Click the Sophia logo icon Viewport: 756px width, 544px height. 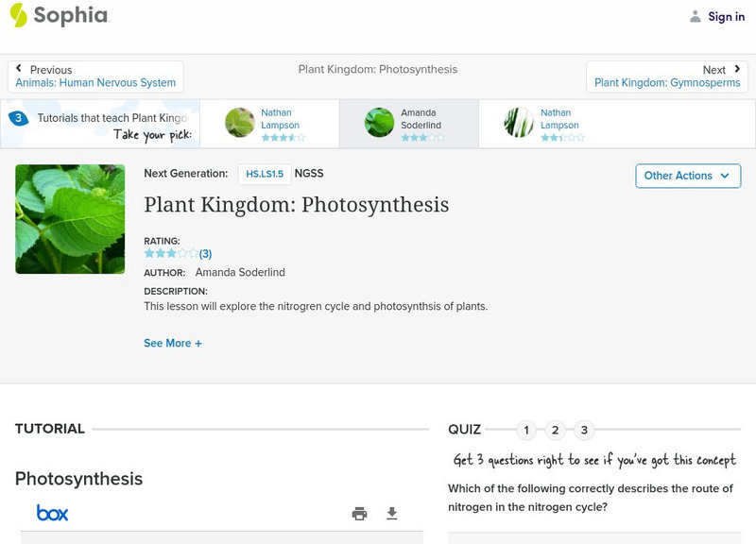[18, 15]
